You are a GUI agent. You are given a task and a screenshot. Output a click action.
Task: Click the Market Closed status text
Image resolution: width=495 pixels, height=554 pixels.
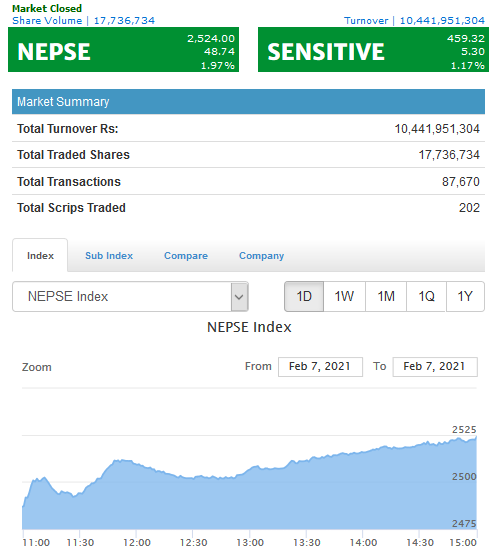[x=47, y=8]
